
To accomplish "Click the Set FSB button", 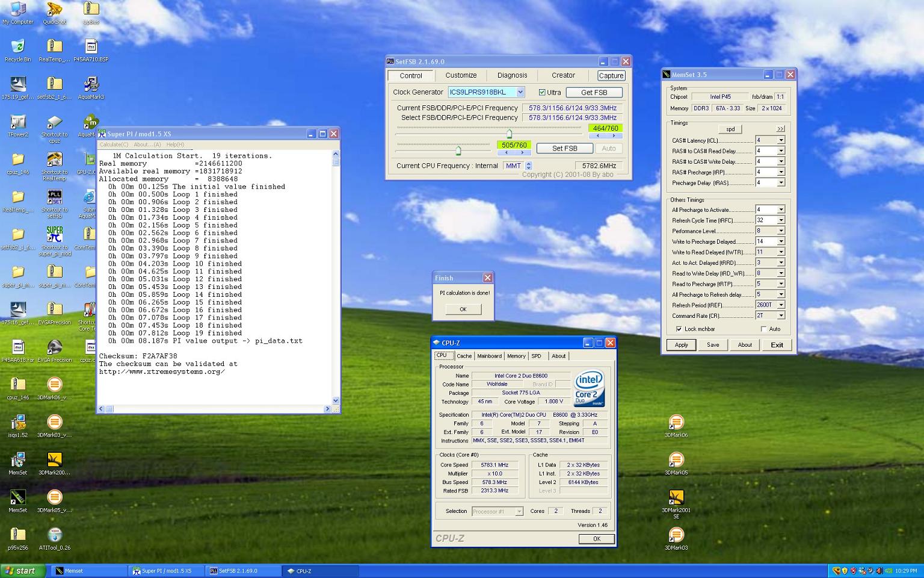I will click(x=564, y=148).
